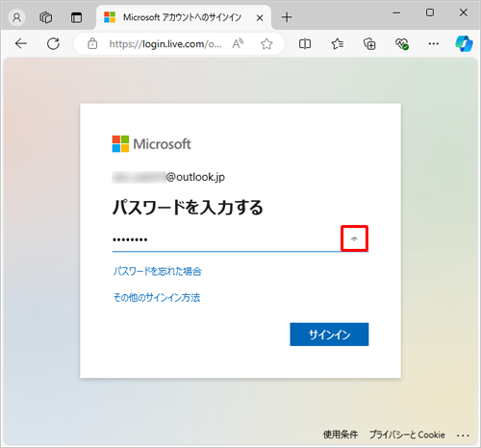
Task: Open パスワードを忘れた場合 link
Action: point(158,271)
